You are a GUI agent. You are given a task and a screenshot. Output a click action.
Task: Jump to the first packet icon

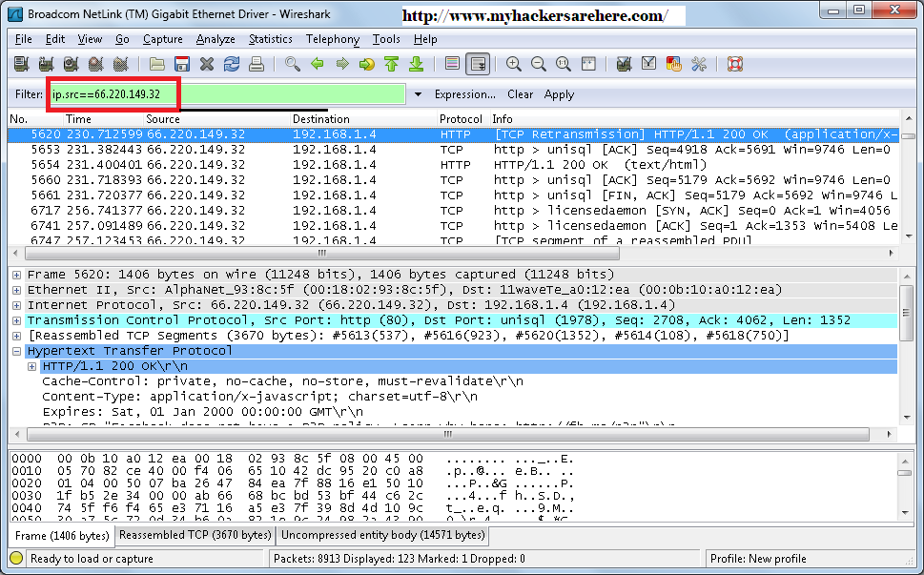[392, 64]
